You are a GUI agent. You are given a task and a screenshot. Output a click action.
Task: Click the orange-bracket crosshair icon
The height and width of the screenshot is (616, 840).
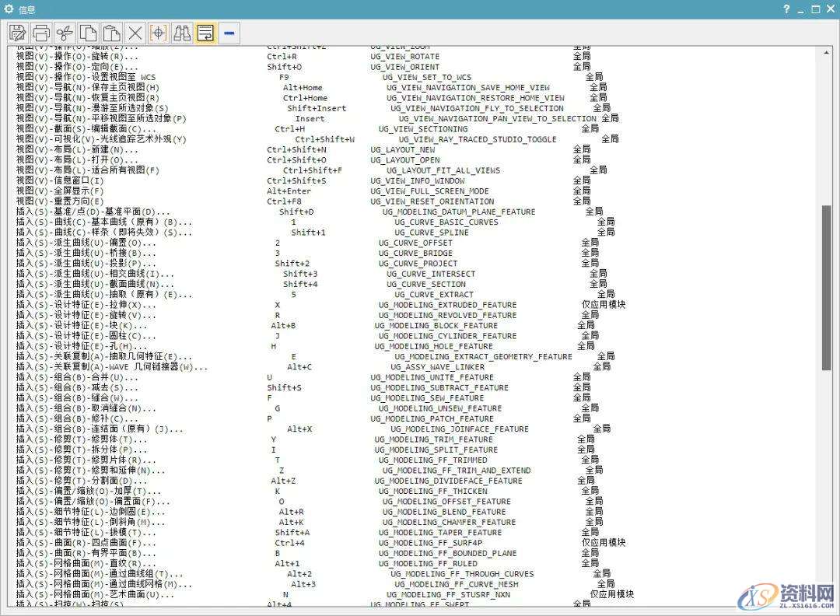coord(159,33)
